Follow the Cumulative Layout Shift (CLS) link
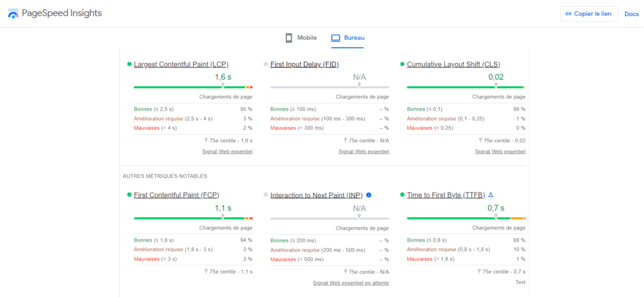 tap(453, 64)
